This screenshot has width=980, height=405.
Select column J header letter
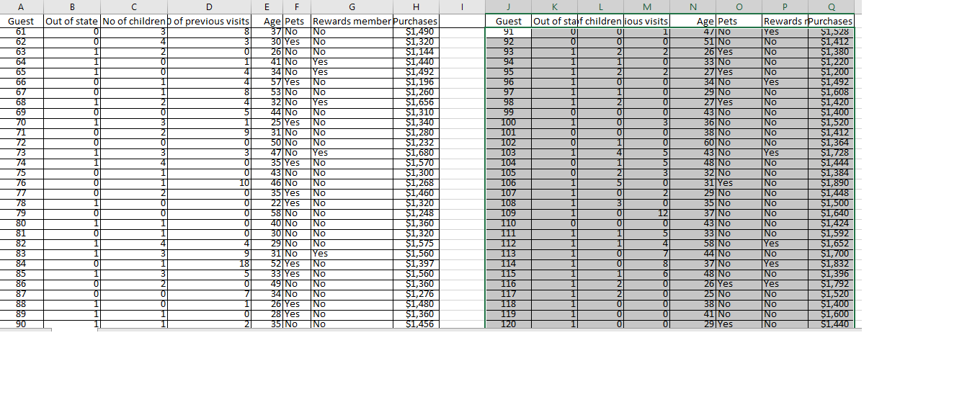point(508,7)
